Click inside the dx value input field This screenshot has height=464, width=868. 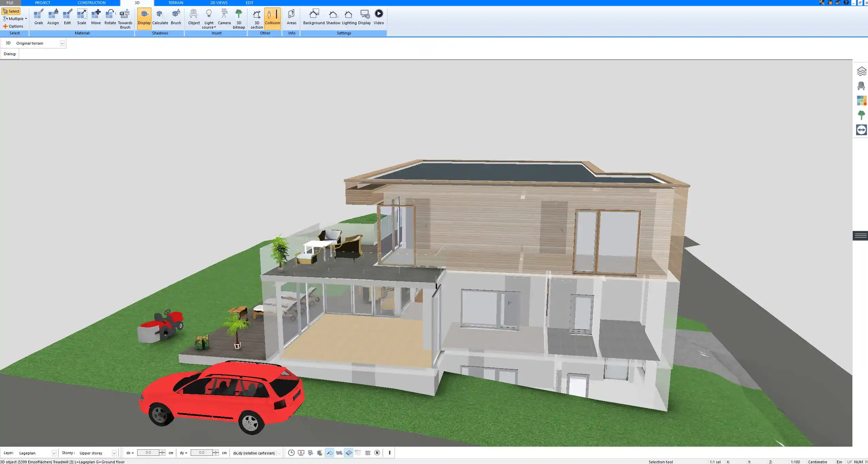[x=149, y=452]
